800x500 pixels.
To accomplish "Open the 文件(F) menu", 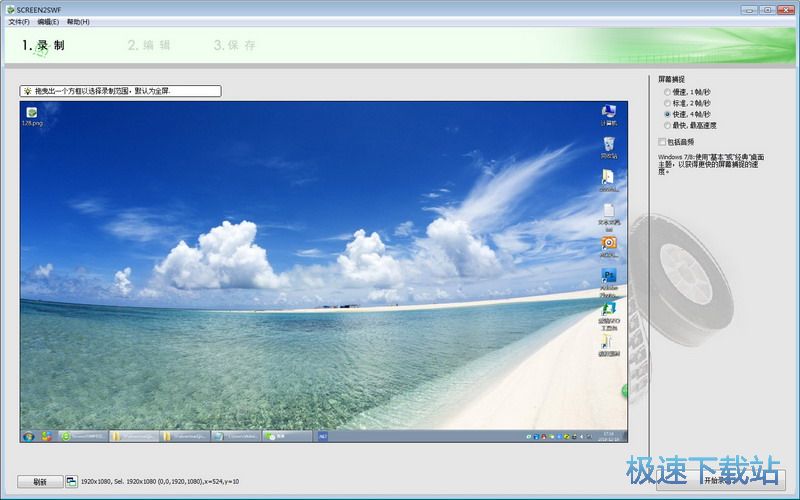I will coord(19,21).
